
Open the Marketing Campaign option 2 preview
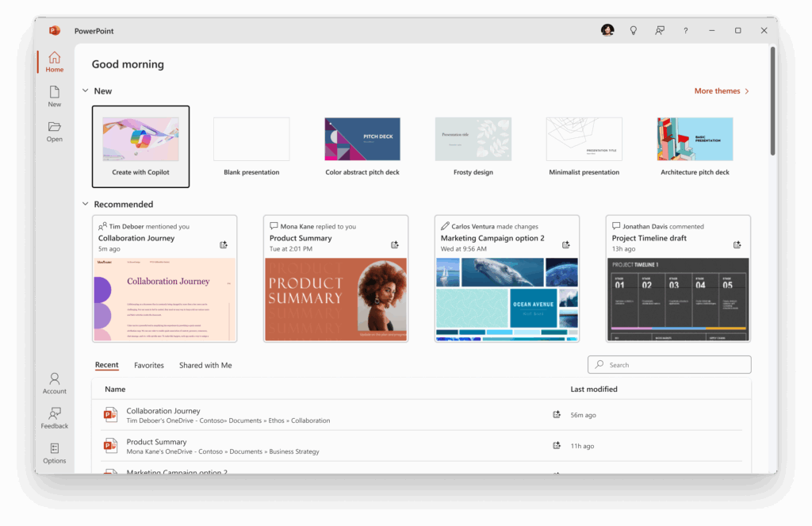[507, 300]
